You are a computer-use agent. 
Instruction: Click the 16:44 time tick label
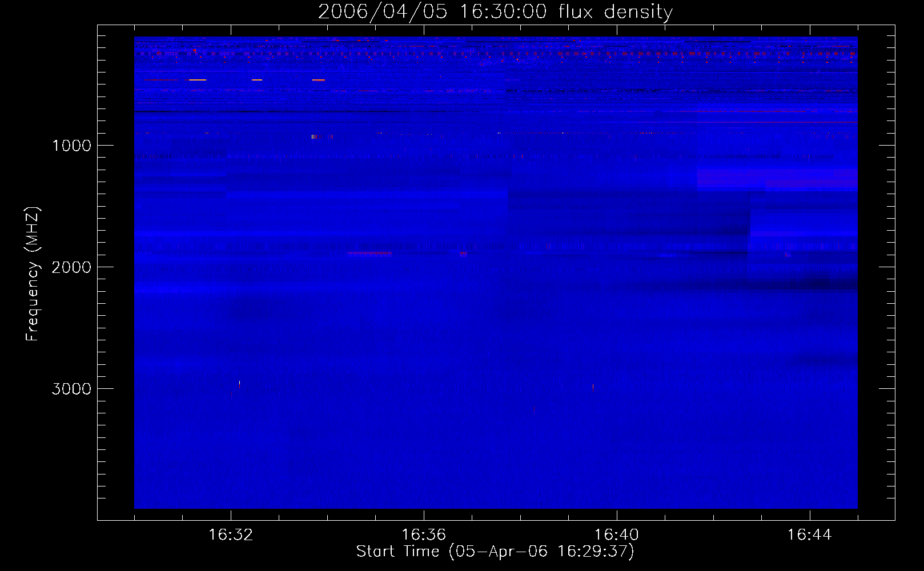tap(810, 535)
